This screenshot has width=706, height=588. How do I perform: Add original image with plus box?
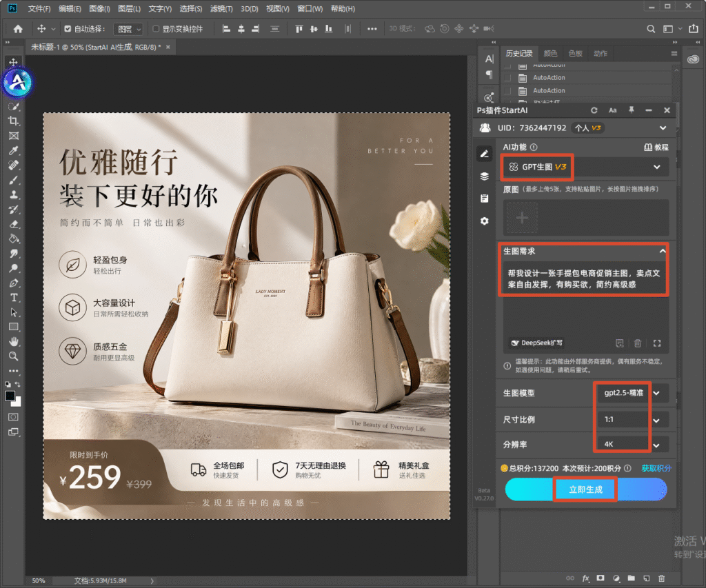[x=522, y=219]
